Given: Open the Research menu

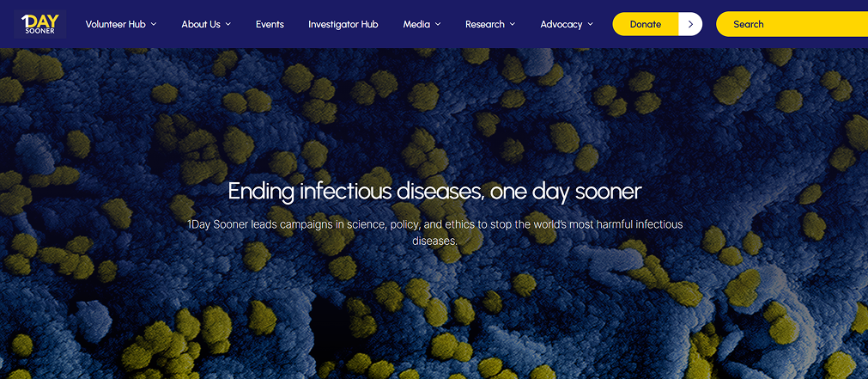Looking at the screenshot, I should click(x=485, y=24).
